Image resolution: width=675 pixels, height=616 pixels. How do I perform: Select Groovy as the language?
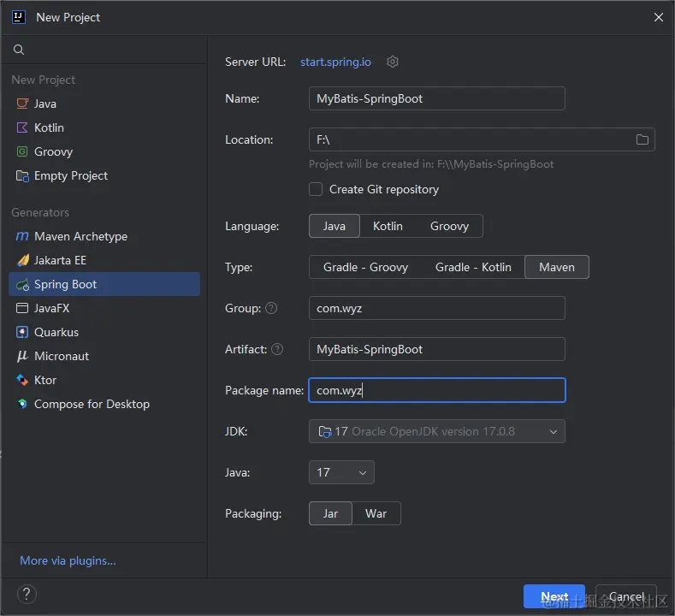(x=449, y=226)
